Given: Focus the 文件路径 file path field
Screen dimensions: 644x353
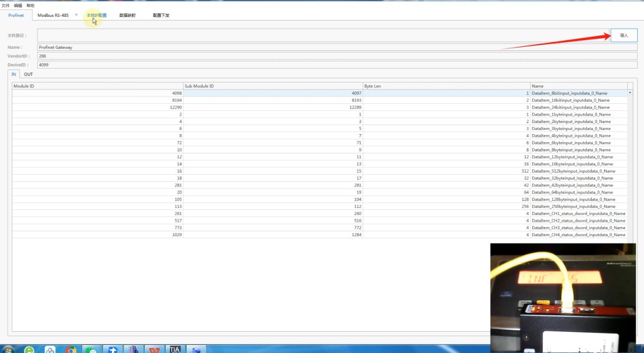Looking at the screenshot, I should [323, 36].
